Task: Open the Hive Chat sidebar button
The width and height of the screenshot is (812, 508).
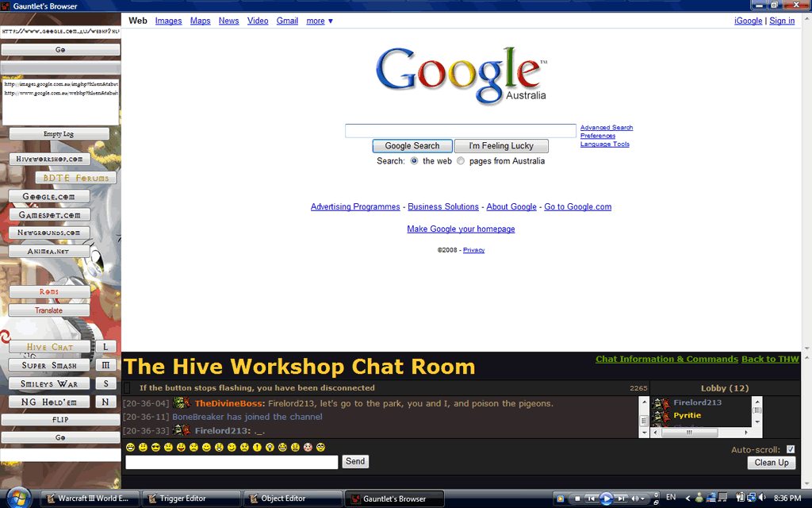Action: coord(50,347)
